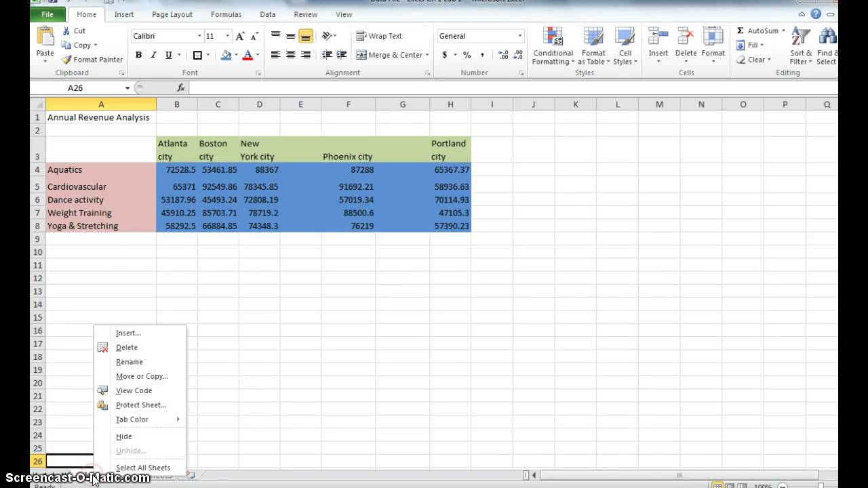Image resolution: width=868 pixels, height=488 pixels.
Task: Increase indent in Alignment group
Action: [342, 55]
